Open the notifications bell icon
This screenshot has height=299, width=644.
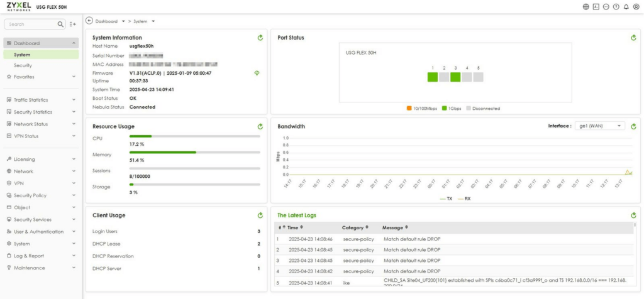[626, 7]
